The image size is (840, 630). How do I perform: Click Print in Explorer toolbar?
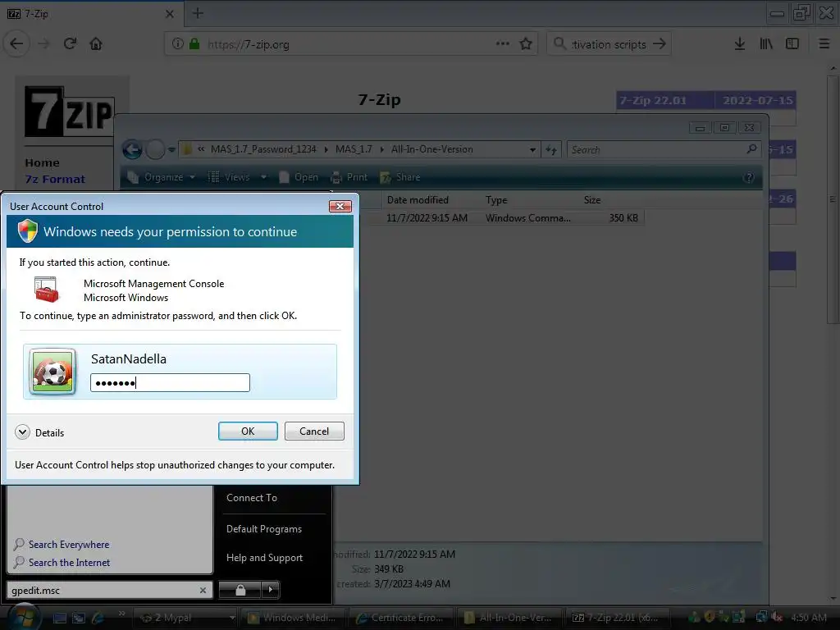point(349,177)
